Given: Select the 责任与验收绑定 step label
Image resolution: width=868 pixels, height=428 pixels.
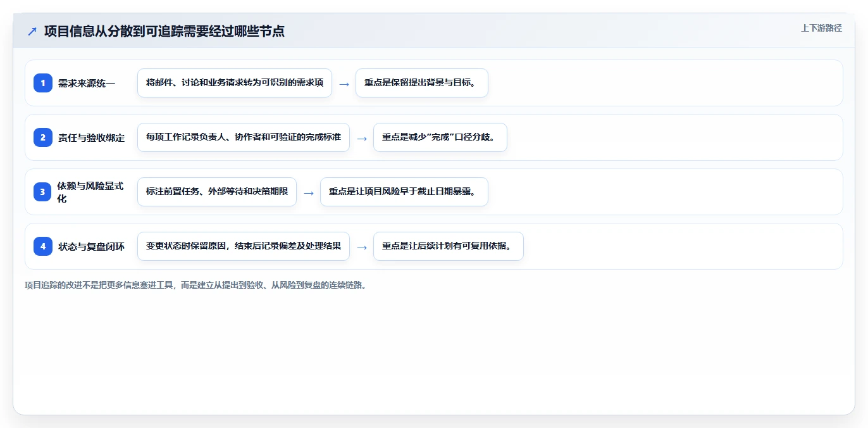Looking at the screenshot, I should pyautogui.click(x=92, y=137).
